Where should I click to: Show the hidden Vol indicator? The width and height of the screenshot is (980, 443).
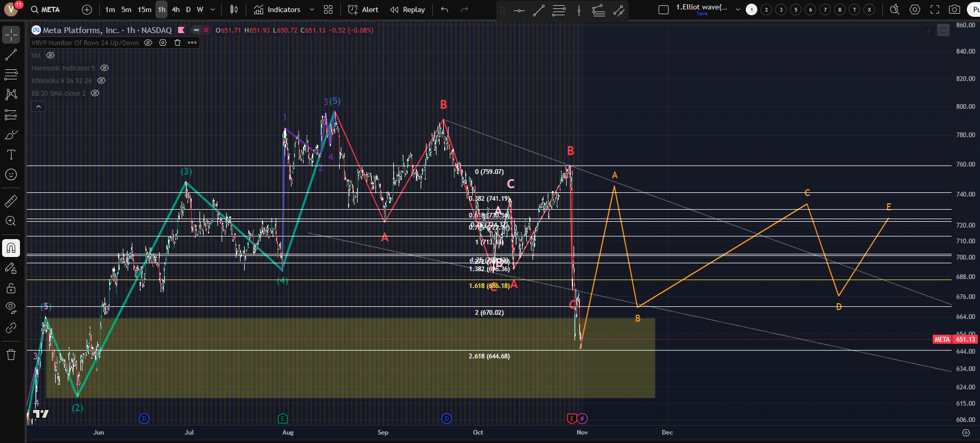coord(50,55)
